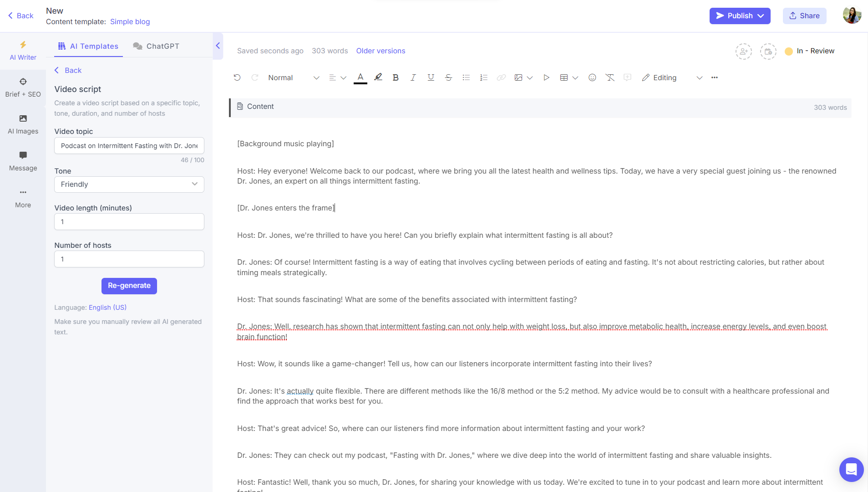Click the Content section header
The image size is (868, 492).
540,107
